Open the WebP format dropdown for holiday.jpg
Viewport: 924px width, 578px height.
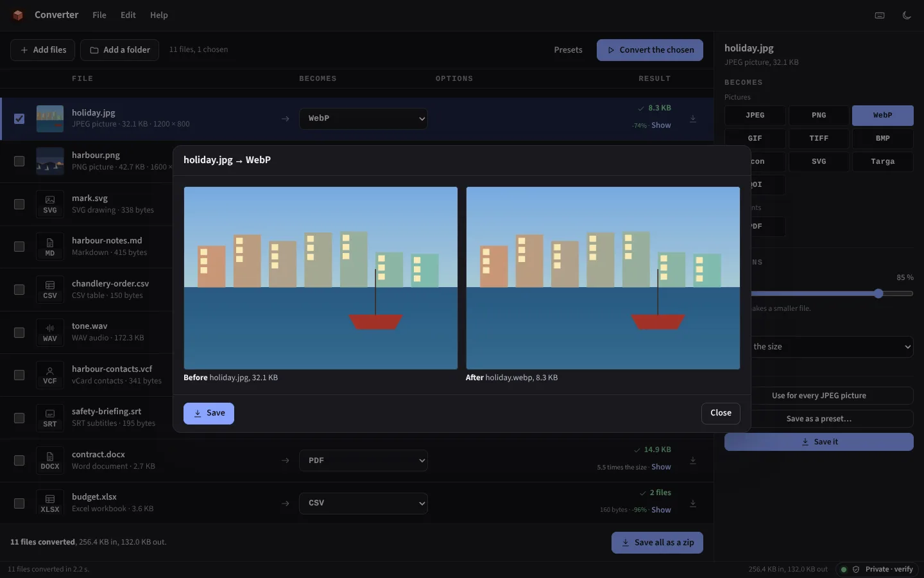click(x=363, y=118)
